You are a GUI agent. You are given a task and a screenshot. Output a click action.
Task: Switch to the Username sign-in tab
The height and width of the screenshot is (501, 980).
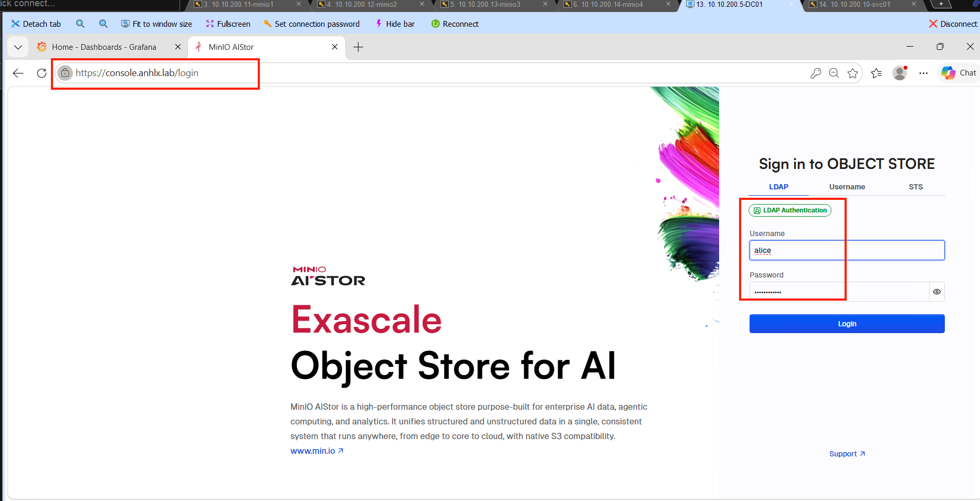pos(847,187)
